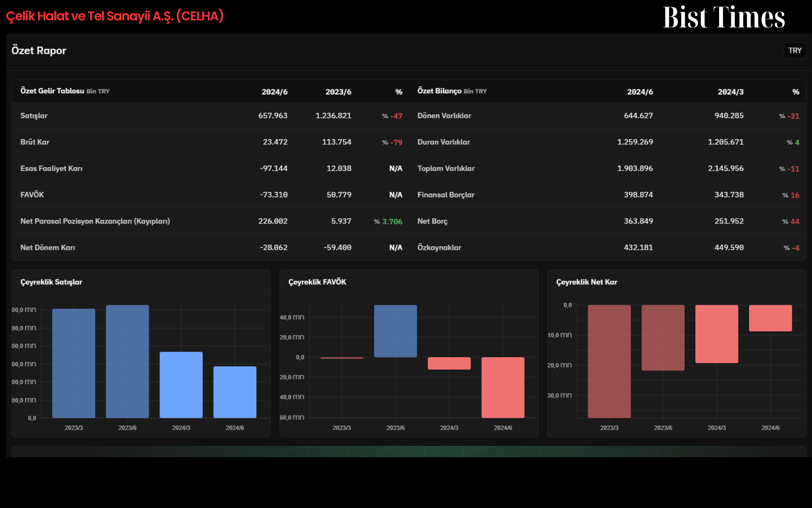Click the 2023/6 bar in Çeyreklik Net Kar

(663, 338)
